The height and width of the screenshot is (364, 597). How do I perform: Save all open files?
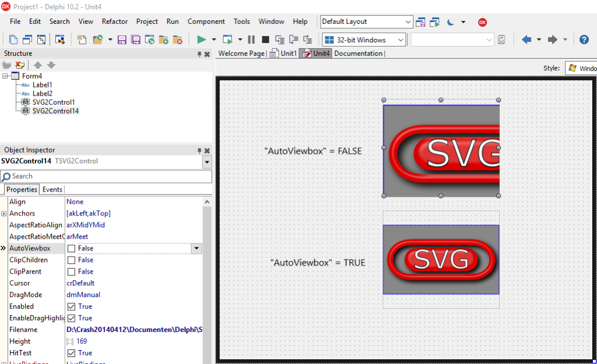[135, 39]
